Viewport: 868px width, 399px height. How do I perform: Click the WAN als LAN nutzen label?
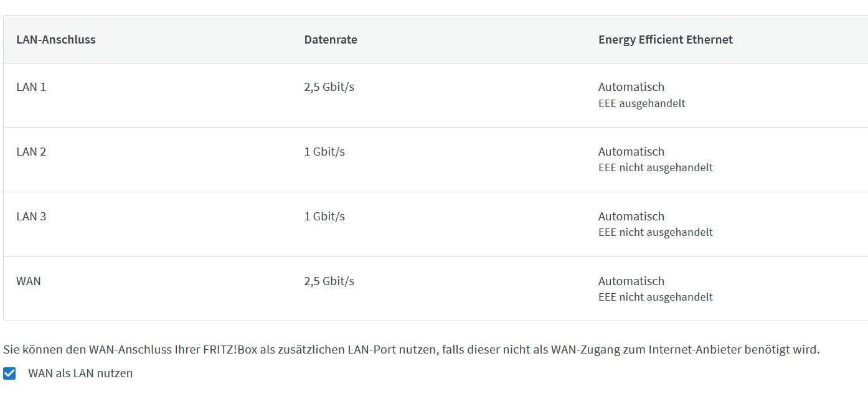coord(80,373)
